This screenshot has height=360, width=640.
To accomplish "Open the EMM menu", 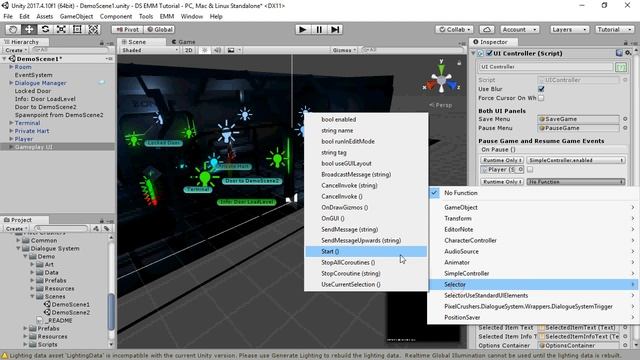I will tap(167, 16).
